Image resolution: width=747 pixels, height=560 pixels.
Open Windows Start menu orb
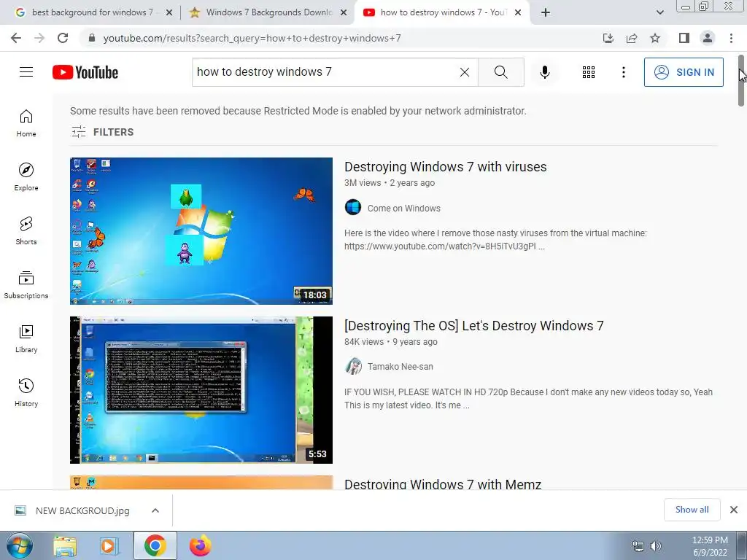pos(19,545)
